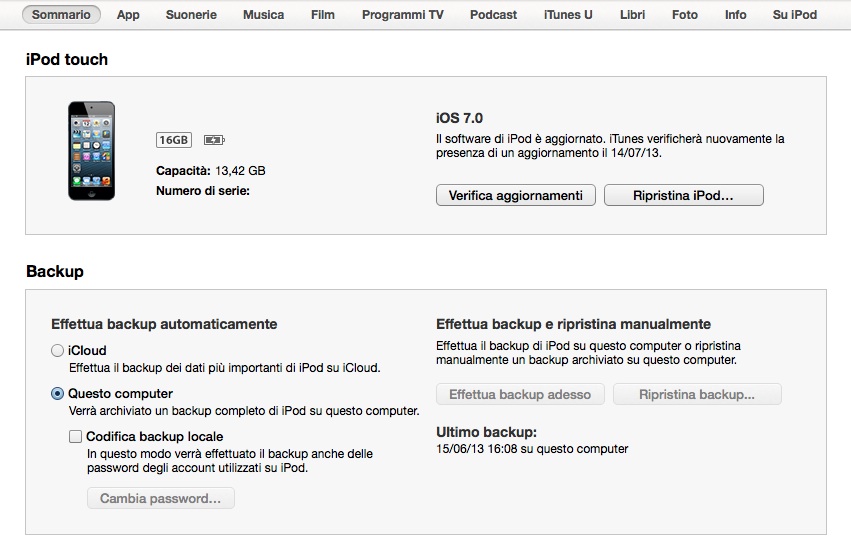Click the iPod touch device image
Viewport: 851px width, 555px height.
pyautogui.click(x=91, y=150)
